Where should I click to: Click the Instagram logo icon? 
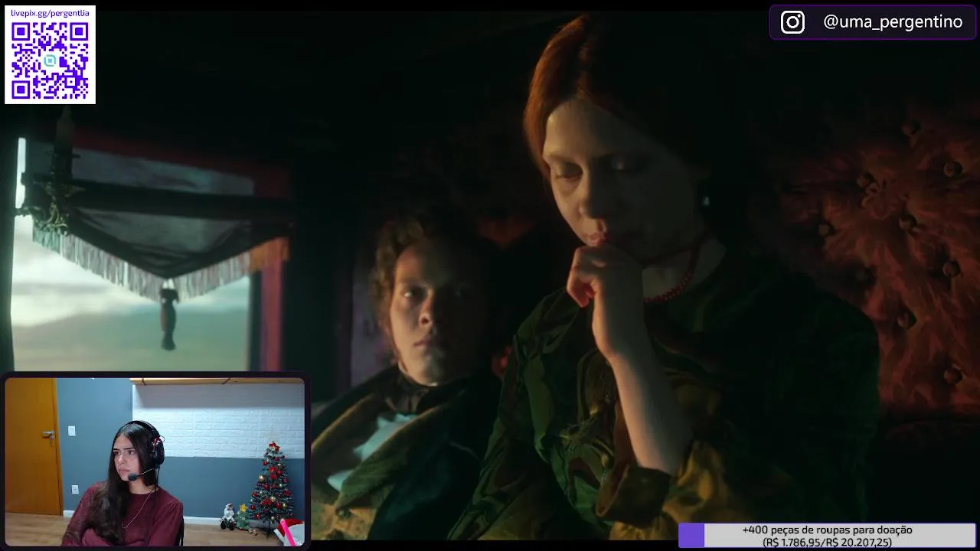tap(792, 22)
